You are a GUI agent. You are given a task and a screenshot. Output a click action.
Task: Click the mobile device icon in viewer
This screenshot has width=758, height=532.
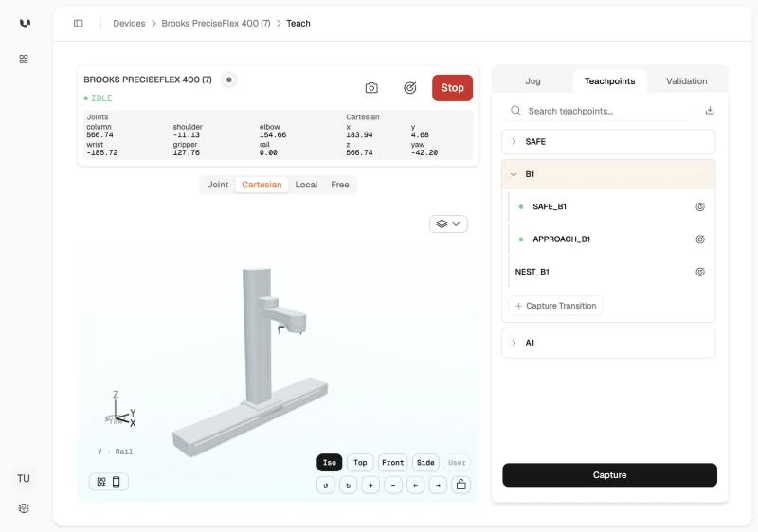pyautogui.click(x=116, y=481)
